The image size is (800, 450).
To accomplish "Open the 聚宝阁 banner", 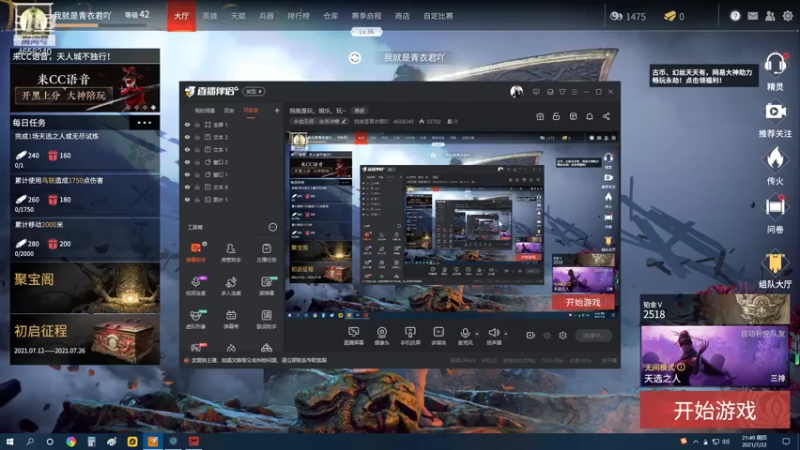I will (85, 287).
